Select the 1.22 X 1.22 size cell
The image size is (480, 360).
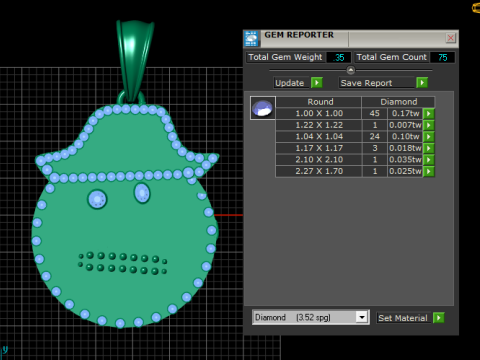coord(319,125)
